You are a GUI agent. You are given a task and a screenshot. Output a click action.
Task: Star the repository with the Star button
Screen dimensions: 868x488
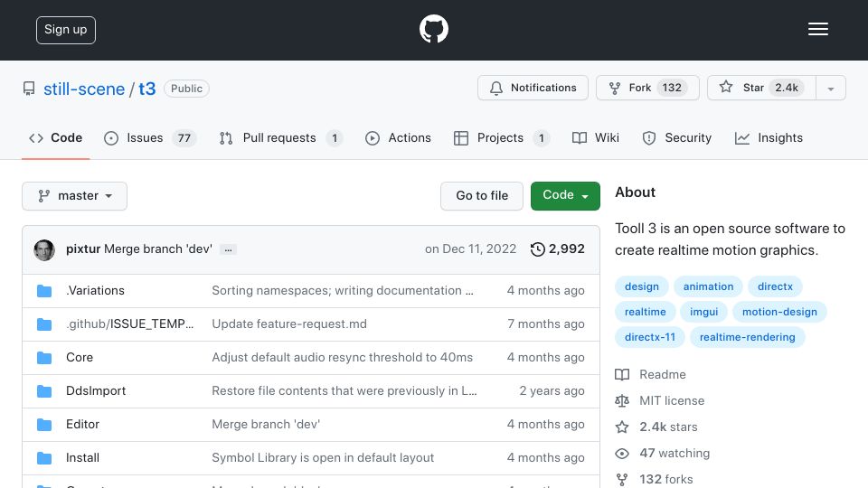click(x=761, y=88)
